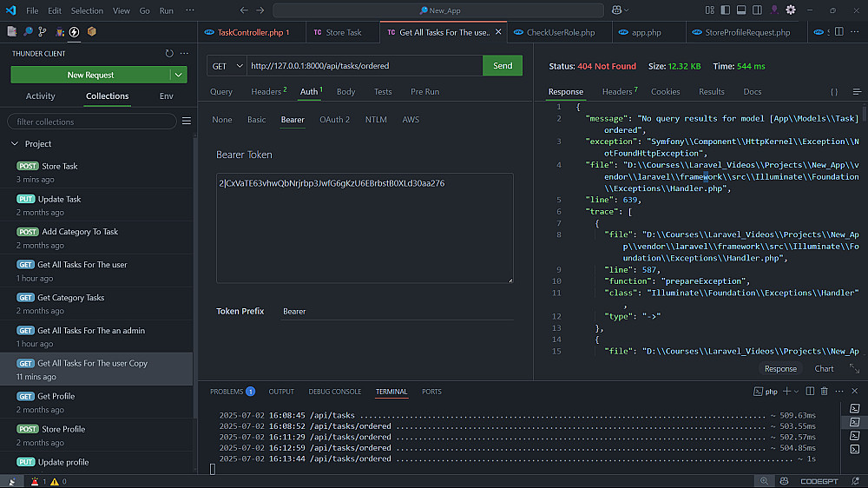868x488 pixels.
Task: Delete the terminal with the trash icon
Action: coord(824,392)
